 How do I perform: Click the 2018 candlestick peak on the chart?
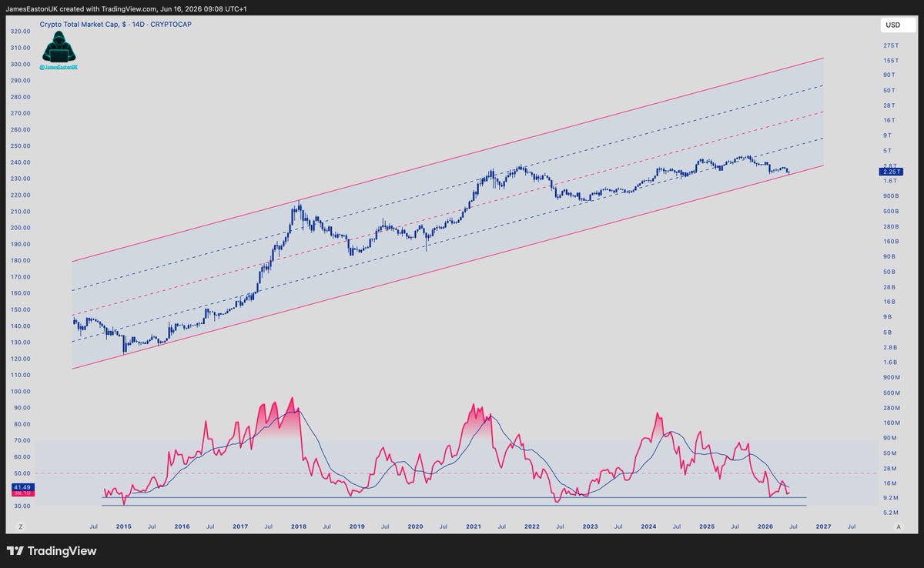coord(299,205)
